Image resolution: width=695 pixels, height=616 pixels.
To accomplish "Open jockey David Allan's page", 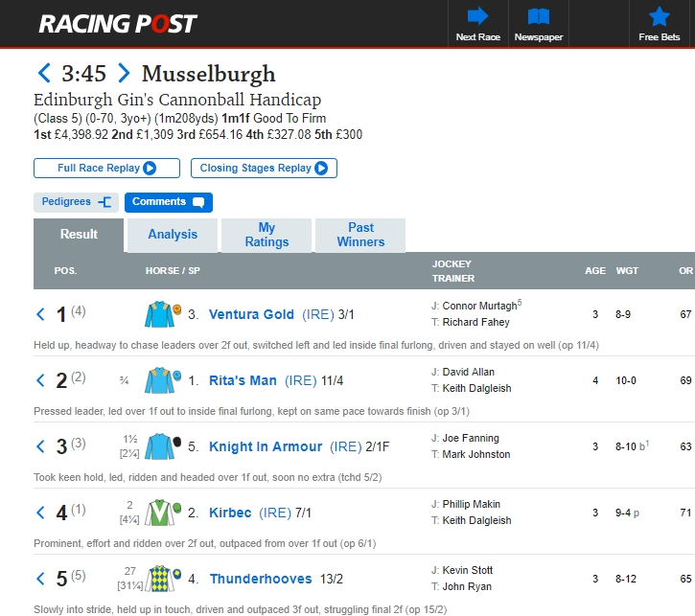I will 468,372.
